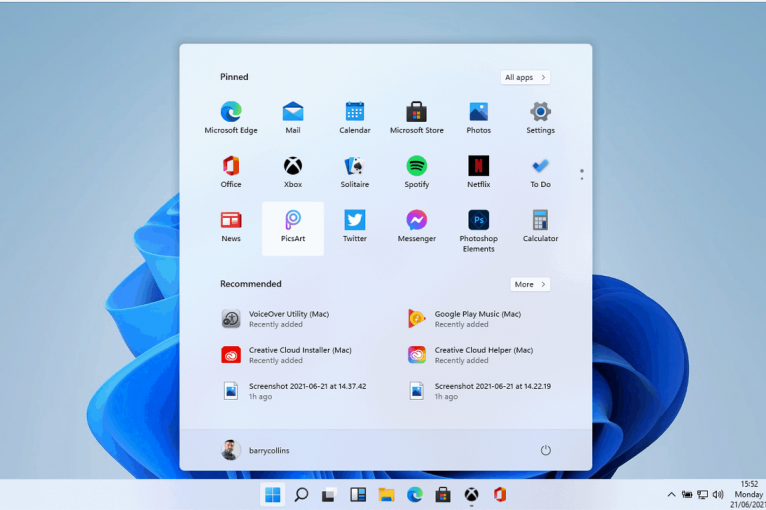Launch the pinned Office app
This screenshot has height=510, width=766.
coord(231,172)
